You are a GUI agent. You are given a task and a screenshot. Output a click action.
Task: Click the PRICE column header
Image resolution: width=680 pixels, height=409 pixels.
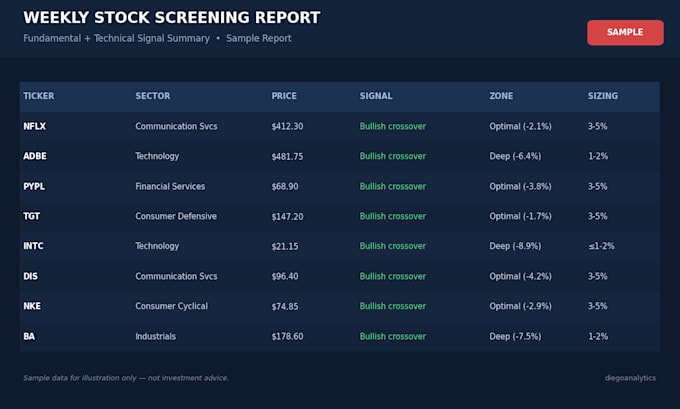[284, 96]
